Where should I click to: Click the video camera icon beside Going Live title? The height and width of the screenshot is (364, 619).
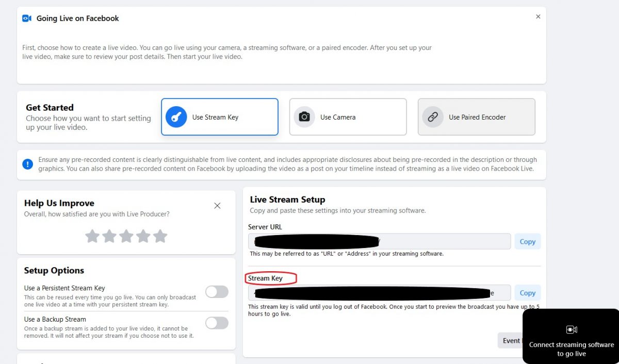click(27, 18)
